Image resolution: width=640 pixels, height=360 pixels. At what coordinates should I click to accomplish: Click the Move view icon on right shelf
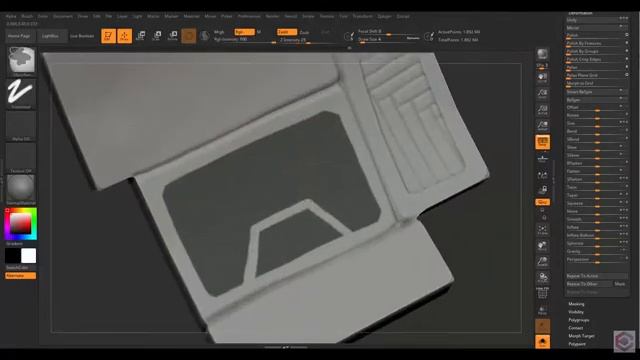pyautogui.click(x=542, y=246)
